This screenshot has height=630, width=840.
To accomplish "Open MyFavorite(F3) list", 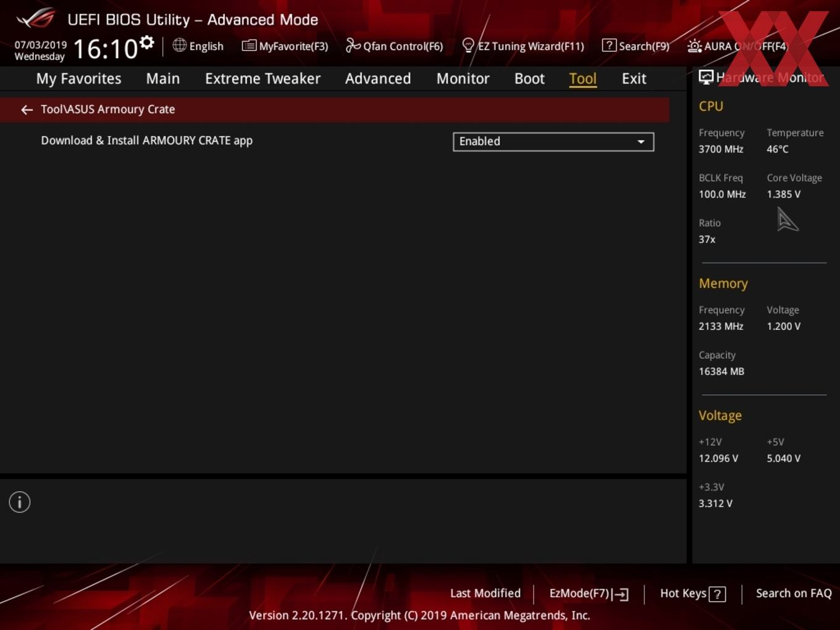I will [x=285, y=46].
